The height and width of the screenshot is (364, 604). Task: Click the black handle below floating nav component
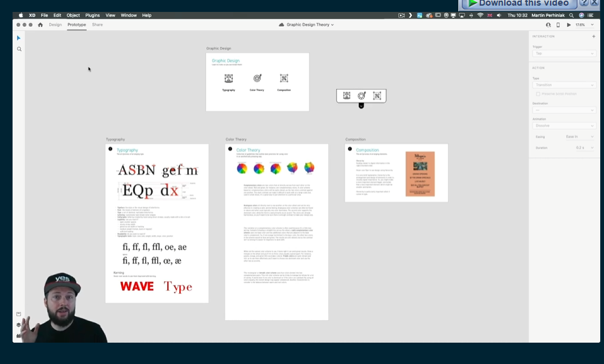click(361, 105)
